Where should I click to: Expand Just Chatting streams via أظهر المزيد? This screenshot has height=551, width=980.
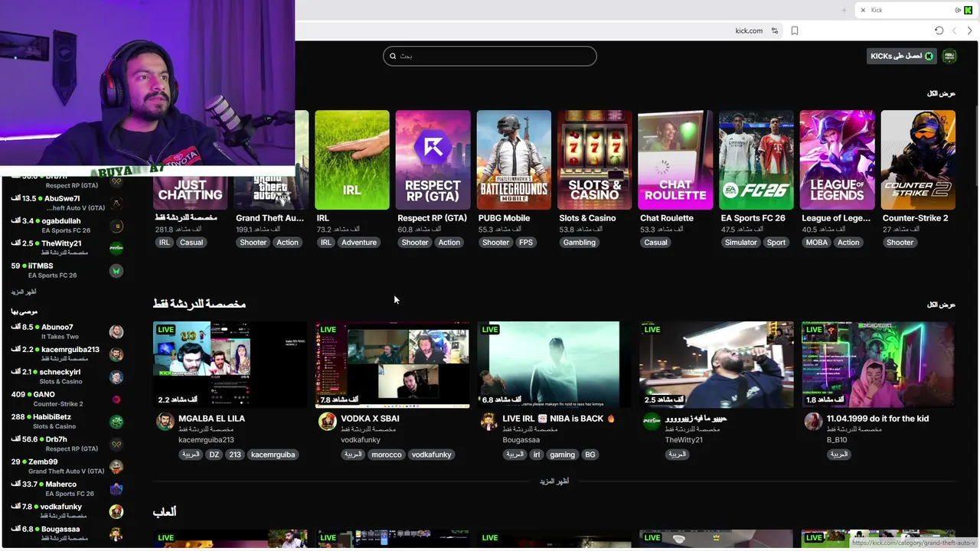click(554, 481)
